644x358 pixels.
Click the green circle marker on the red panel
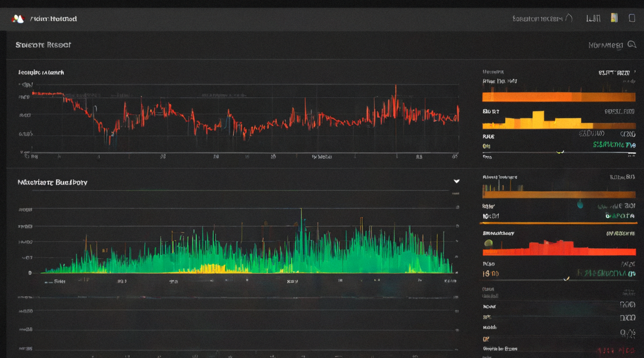489,243
